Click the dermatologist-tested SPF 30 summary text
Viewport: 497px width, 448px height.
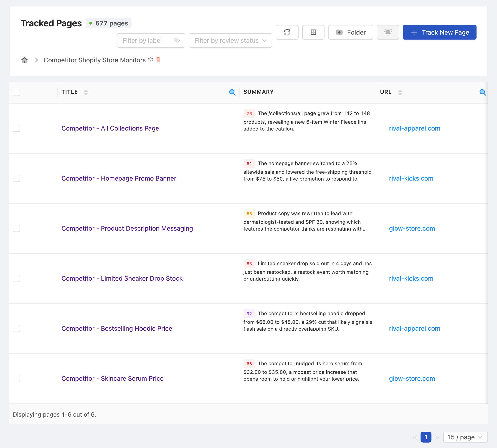coord(305,221)
